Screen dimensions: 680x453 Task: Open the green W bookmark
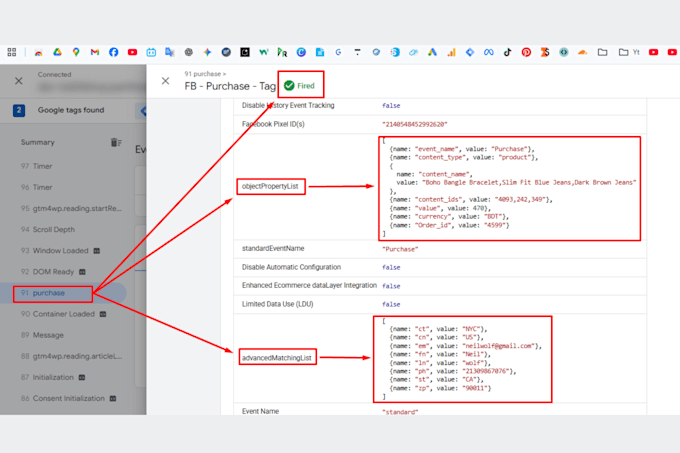point(263,52)
